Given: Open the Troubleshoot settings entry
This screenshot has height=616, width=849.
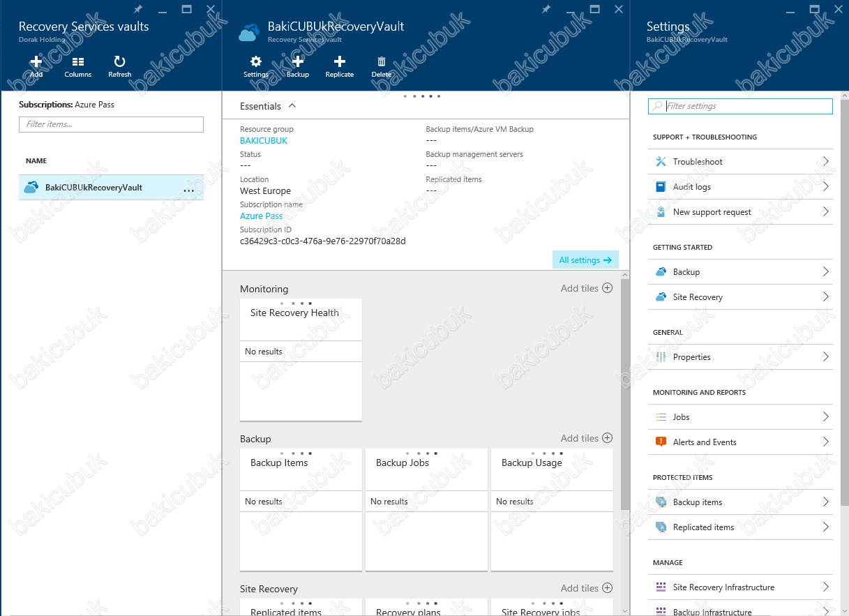Looking at the screenshot, I should pyautogui.click(x=740, y=162).
